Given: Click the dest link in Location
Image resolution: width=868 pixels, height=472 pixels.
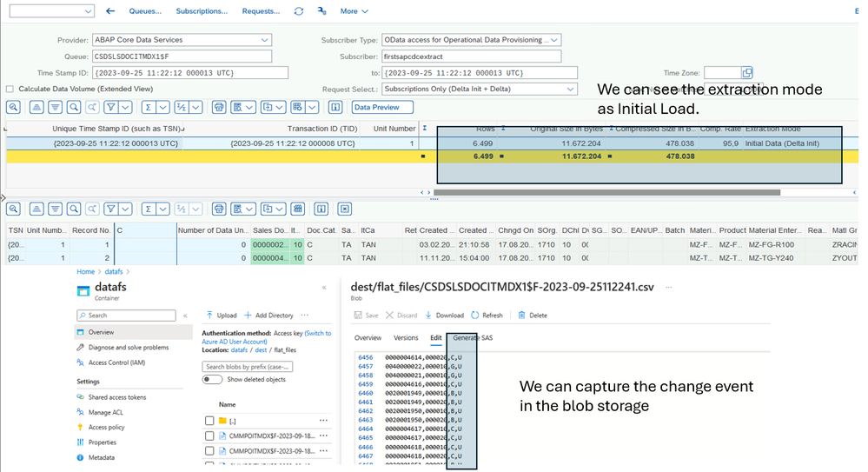Looking at the screenshot, I should point(261,350).
